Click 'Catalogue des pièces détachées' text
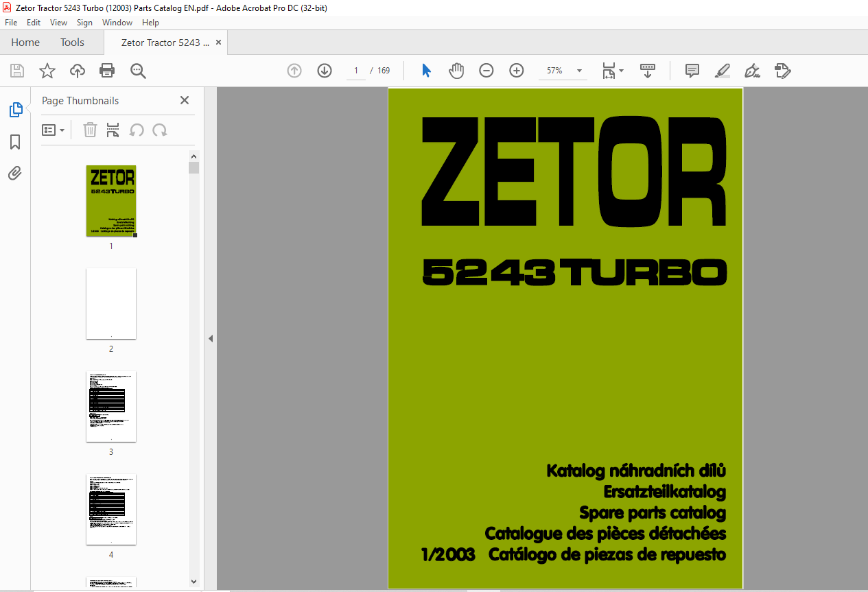Image resolution: width=868 pixels, height=592 pixels. [x=605, y=533]
